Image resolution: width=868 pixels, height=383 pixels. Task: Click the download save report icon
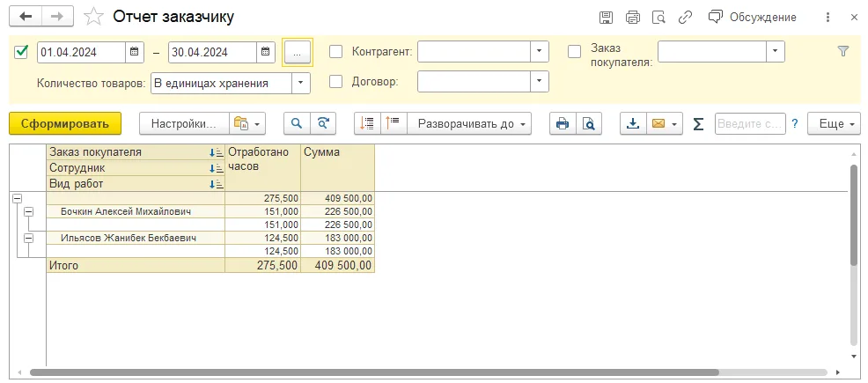(633, 123)
